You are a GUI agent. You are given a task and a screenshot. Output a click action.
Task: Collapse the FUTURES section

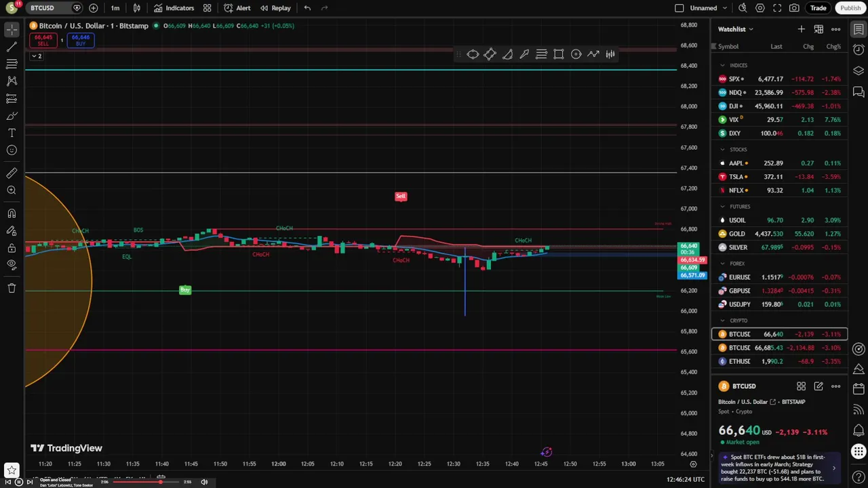724,206
